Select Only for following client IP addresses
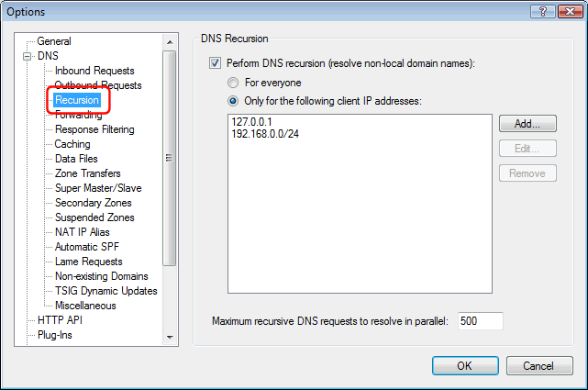The width and height of the screenshot is (588, 390). pyautogui.click(x=233, y=101)
